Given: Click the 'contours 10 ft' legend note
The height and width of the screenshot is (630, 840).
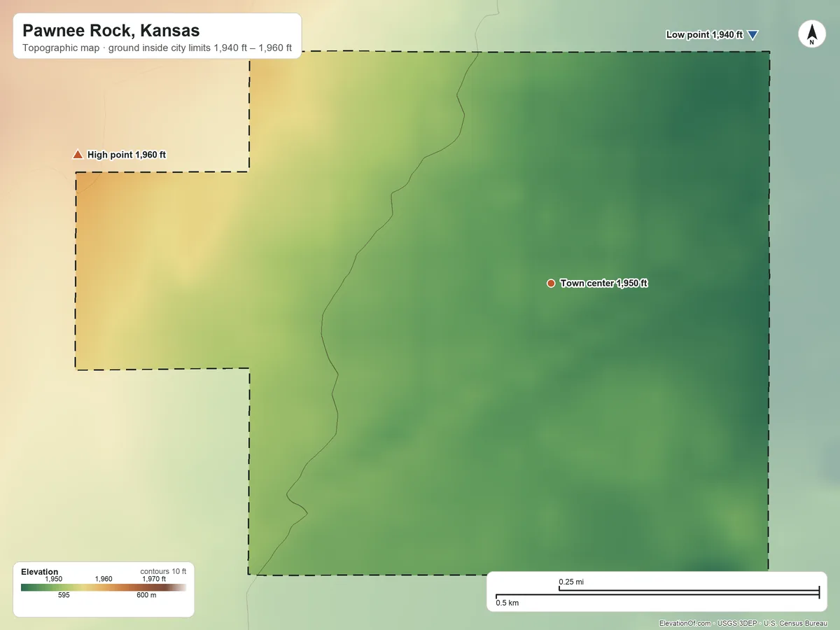Looking at the screenshot, I should 163,571.
